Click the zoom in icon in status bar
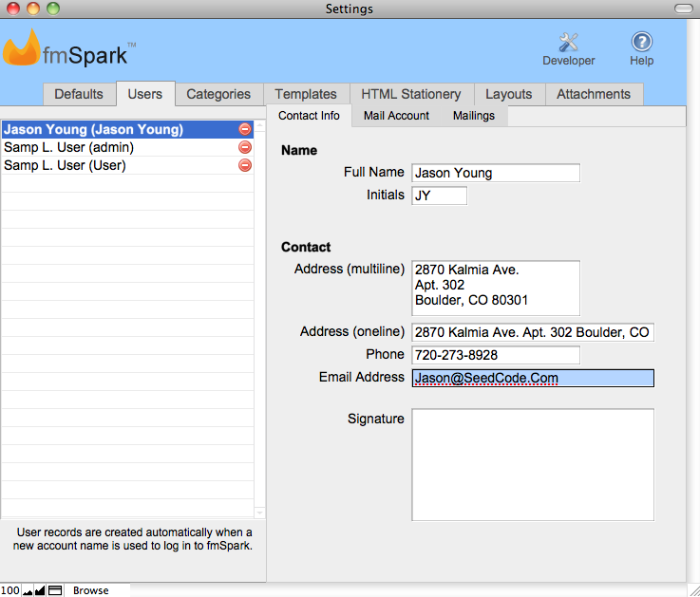Viewport: 700px width, 597px height. (x=40, y=590)
